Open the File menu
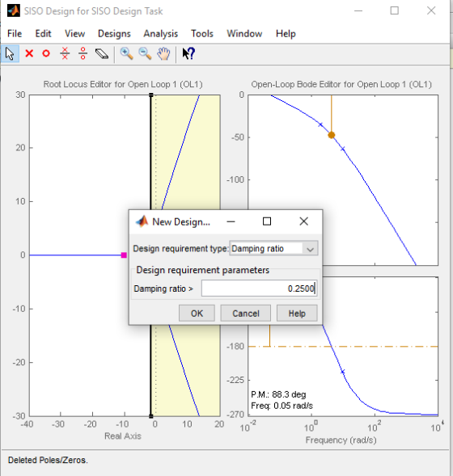 [x=15, y=34]
